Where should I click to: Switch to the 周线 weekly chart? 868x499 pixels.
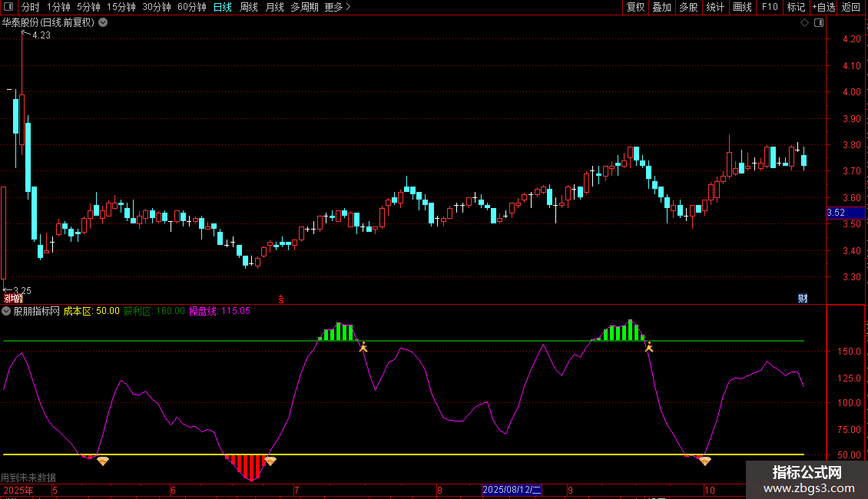[x=249, y=7]
